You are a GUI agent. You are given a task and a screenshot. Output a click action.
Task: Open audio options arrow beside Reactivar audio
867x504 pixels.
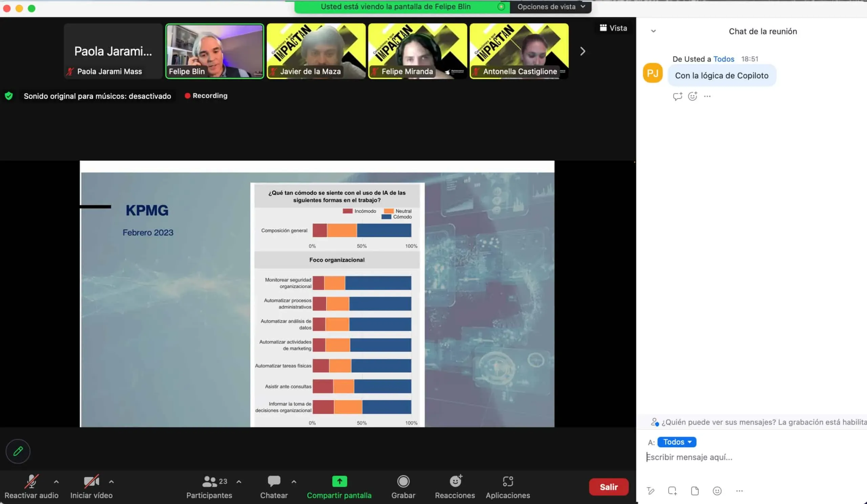click(x=57, y=482)
